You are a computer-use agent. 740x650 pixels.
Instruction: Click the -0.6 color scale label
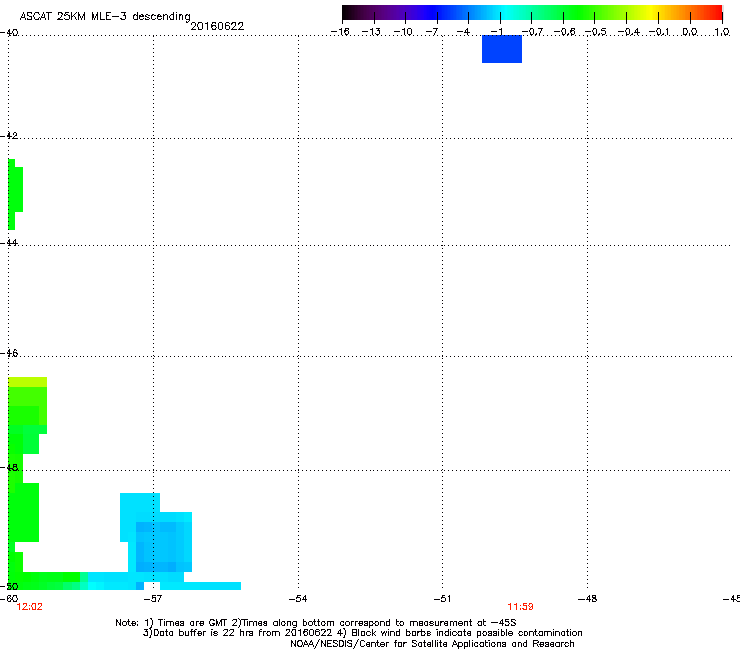click(x=564, y=32)
